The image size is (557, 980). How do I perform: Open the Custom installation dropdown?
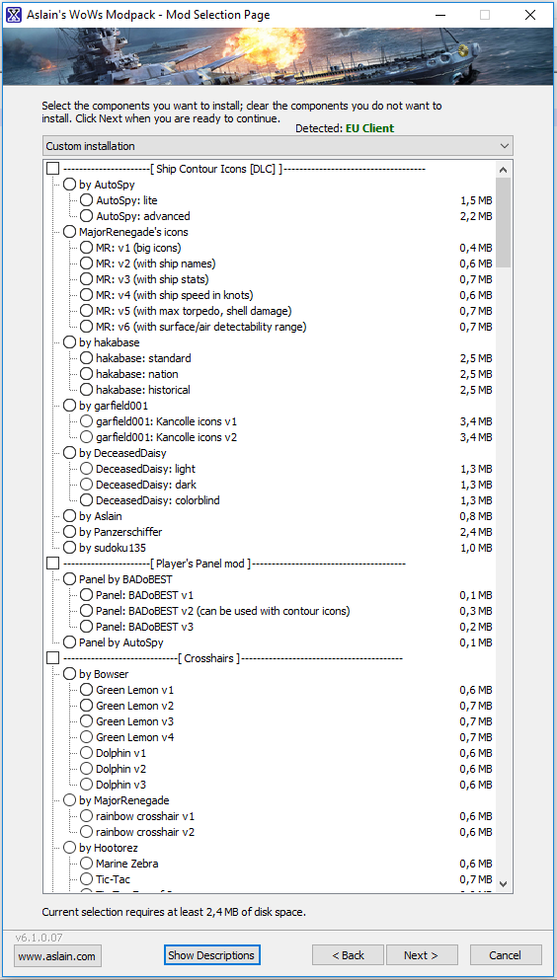tap(278, 146)
